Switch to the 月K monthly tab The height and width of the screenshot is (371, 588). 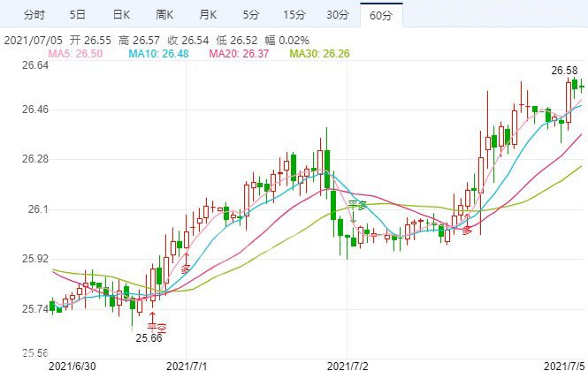pyautogui.click(x=209, y=15)
